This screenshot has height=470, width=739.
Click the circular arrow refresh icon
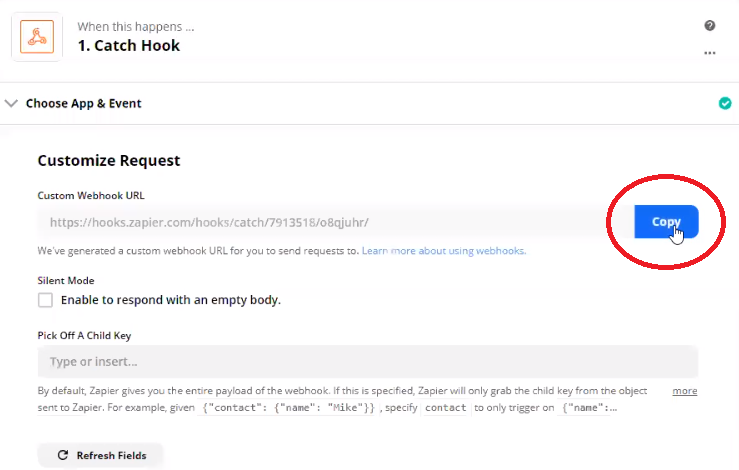(63, 455)
